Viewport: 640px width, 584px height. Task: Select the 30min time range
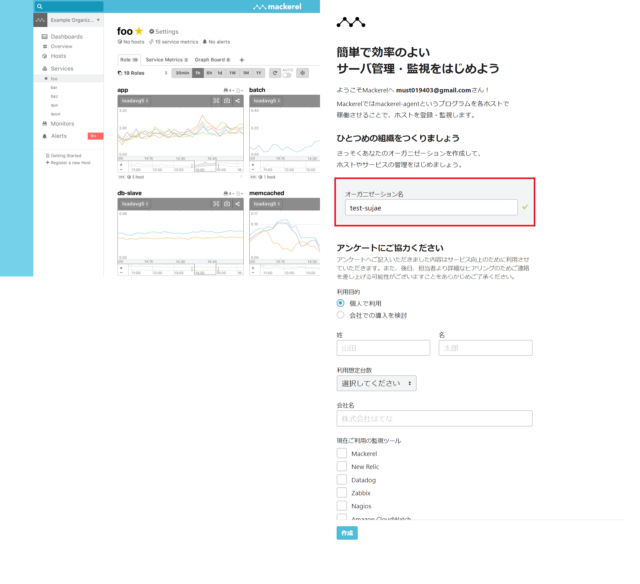click(x=182, y=73)
